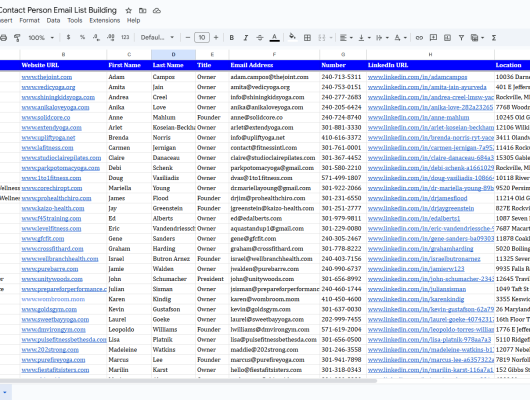Open the zoom 100% dropdown
This screenshot has height=400, width=530.
pyautogui.click(x=41, y=38)
